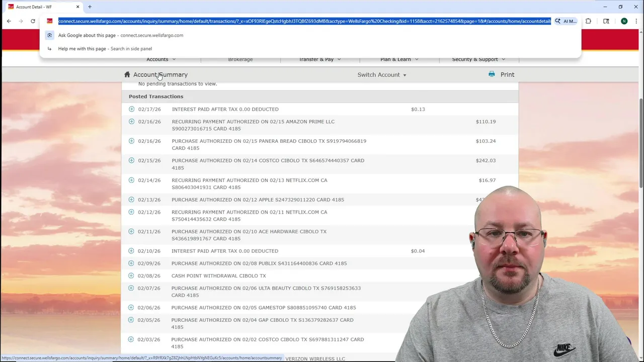Expand the 02/13/26 Apple transaction
This screenshot has height=362, width=644.
[x=131, y=200]
